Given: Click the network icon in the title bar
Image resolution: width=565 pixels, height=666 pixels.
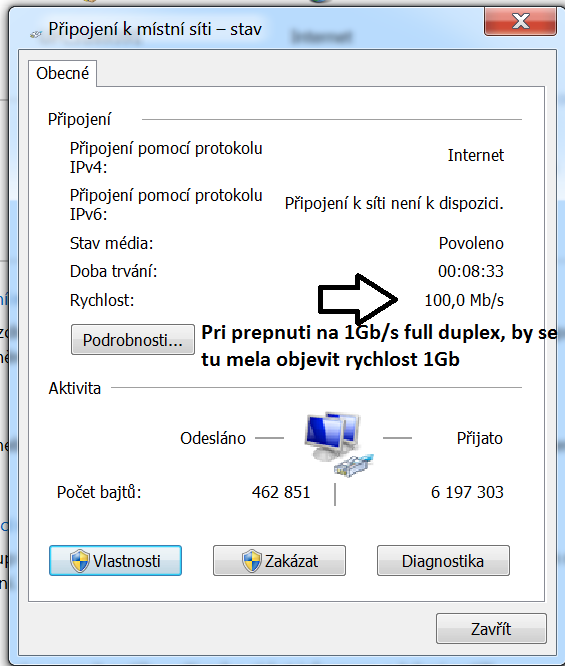Looking at the screenshot, I should pos(36,34).
